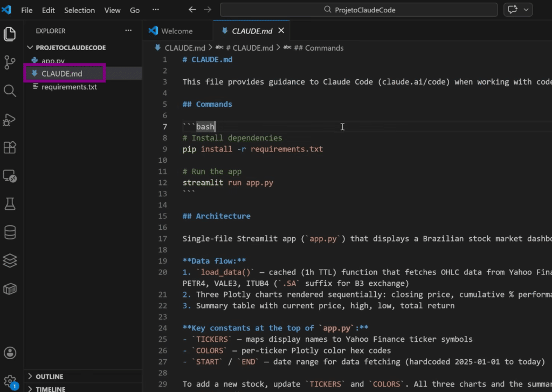This screenshot has width=552, height=392.
Task: Click the COLORS constant line 26
Action: pyautogui.click(x=287, y=351)
